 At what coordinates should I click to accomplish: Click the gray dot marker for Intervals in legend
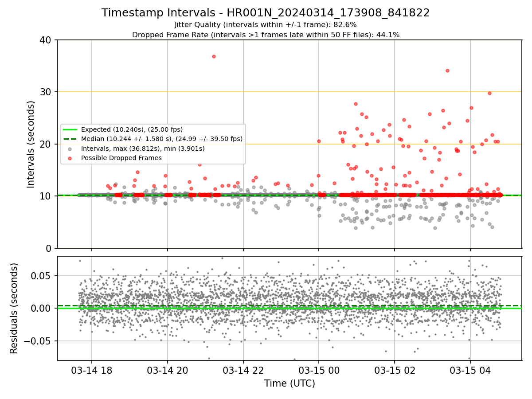70,149
